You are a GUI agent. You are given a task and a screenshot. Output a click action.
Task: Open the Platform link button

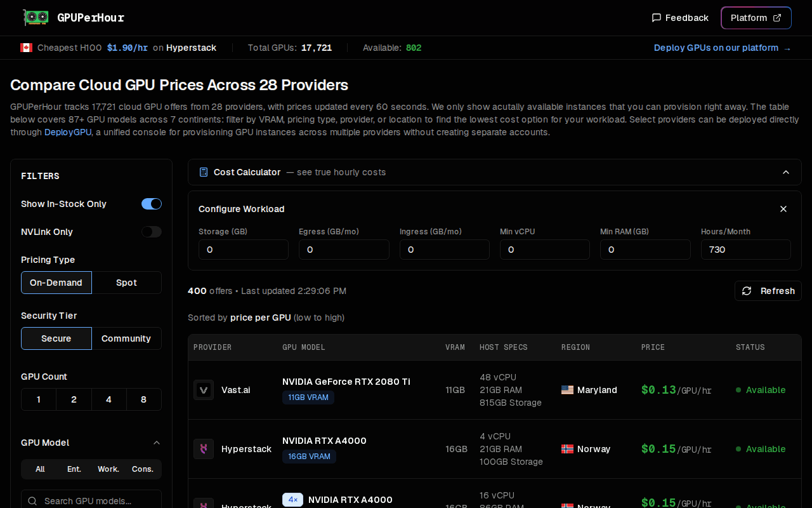pyautogui.click(x=756, y=18)
